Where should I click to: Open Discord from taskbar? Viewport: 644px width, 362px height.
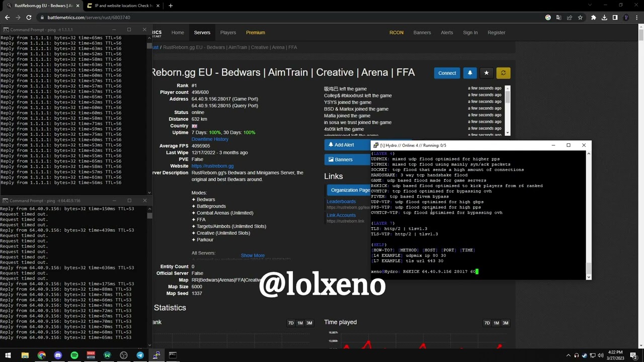(x=58, y=355)
